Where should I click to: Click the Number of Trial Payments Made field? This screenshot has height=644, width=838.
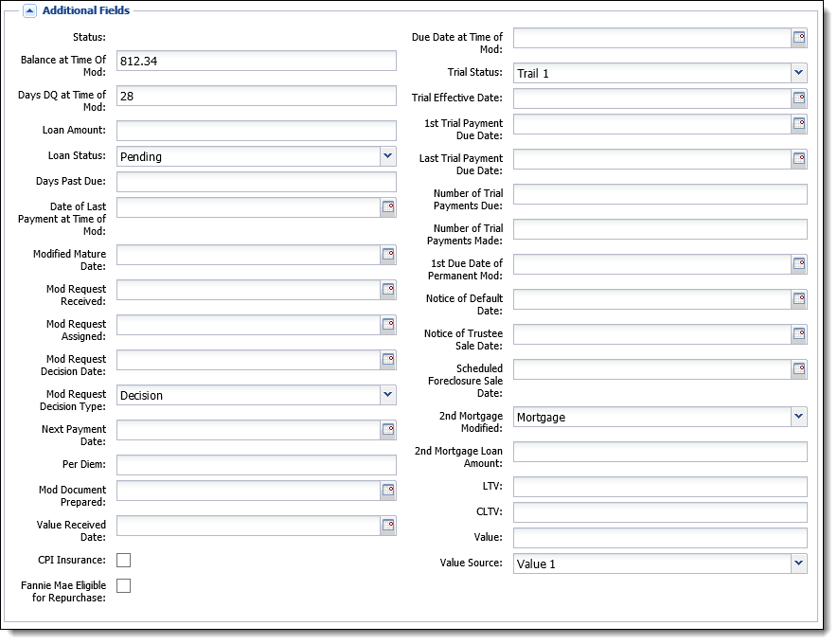pos(660,229)
